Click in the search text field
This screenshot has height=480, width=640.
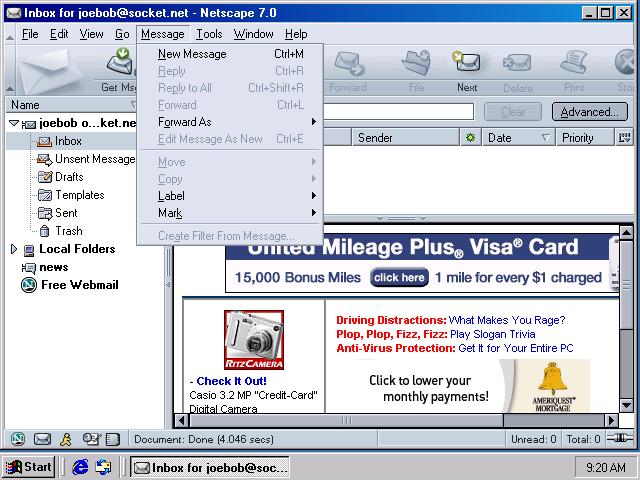pos(398,111)
